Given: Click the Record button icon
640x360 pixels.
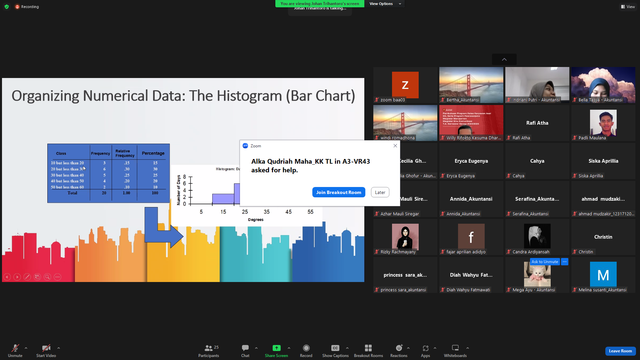Looking at the screenshot, I should (x=306, y=348).
